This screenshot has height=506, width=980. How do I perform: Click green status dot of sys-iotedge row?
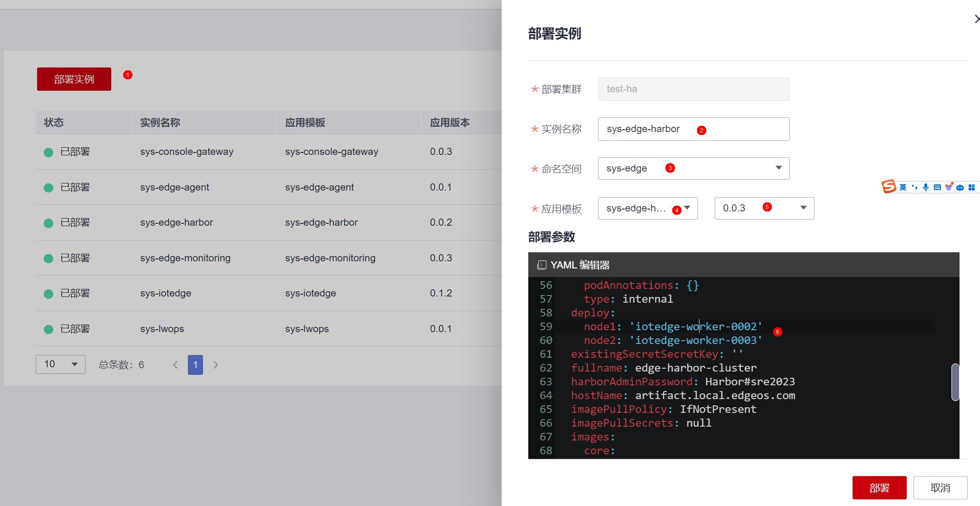click(x=49, y=294)
